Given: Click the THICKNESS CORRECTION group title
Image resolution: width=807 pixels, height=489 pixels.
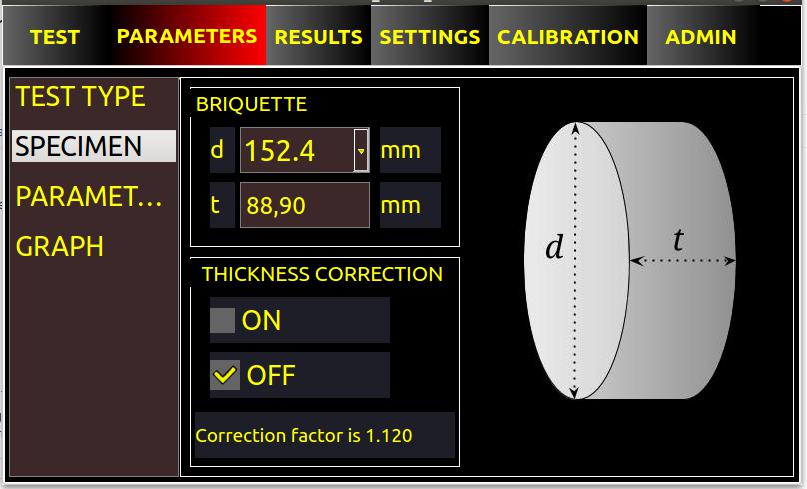Looking at the screenshot, I should click(322, 274).
